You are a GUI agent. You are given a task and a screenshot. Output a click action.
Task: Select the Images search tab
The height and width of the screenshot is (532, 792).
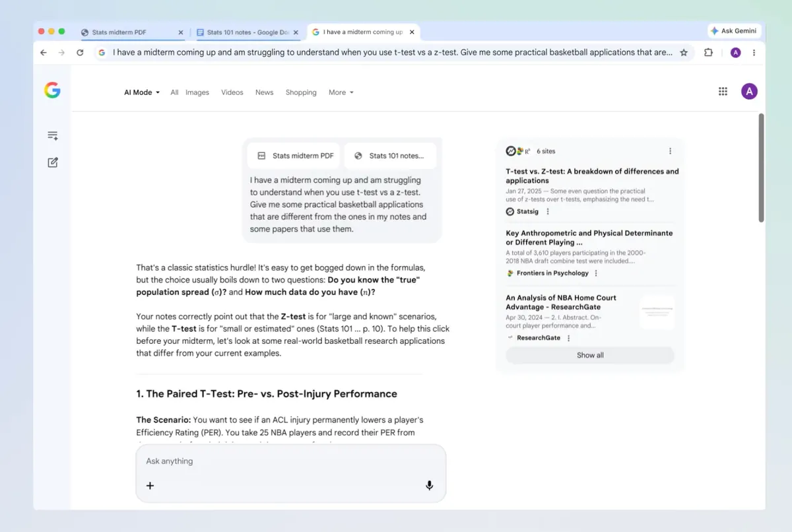(197, 92)
